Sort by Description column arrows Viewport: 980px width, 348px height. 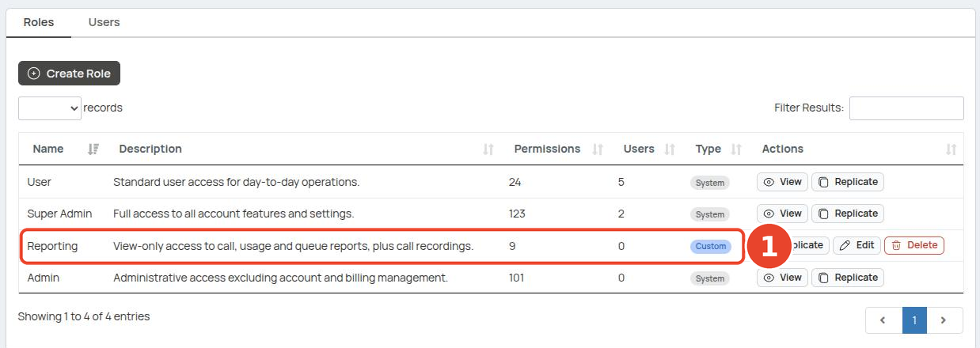click(x=488, y=149)
